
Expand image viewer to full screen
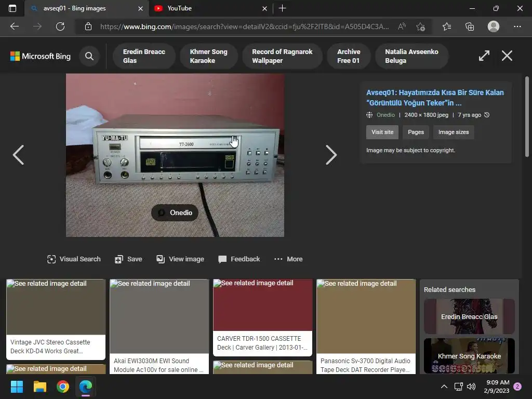pos(484,56)
